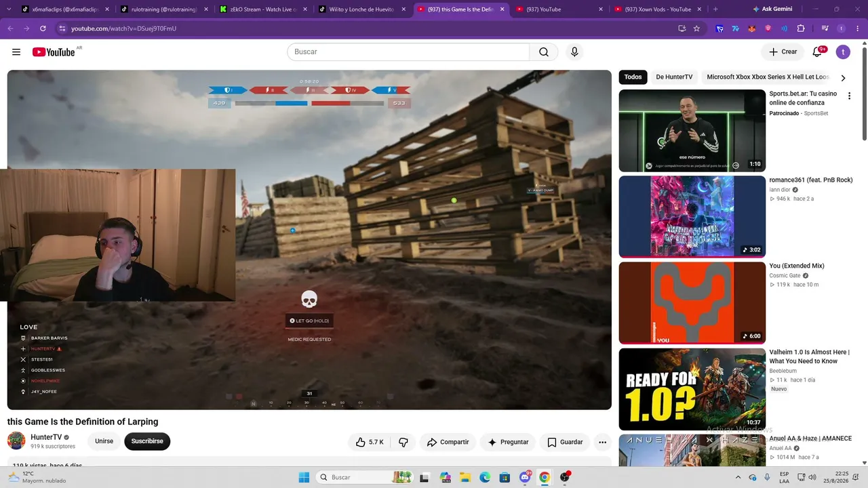Open OBS Studio from taskbar

pyautogui.click(x=565, y=477)
